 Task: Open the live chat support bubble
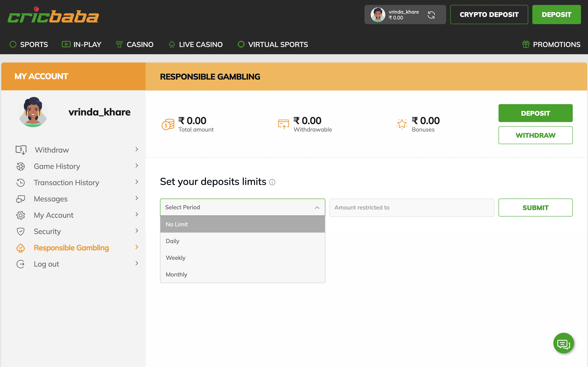[563, 343]
